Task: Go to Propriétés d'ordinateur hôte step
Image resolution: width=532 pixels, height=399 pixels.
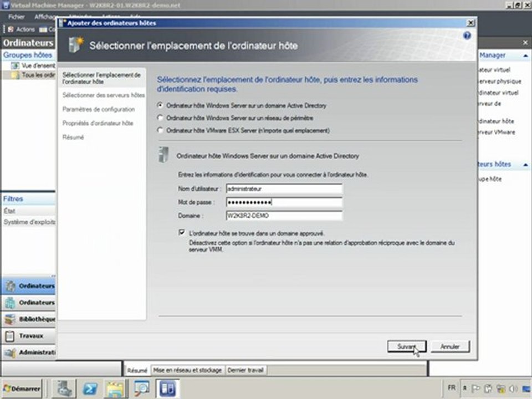Action: tap(98, 123)
